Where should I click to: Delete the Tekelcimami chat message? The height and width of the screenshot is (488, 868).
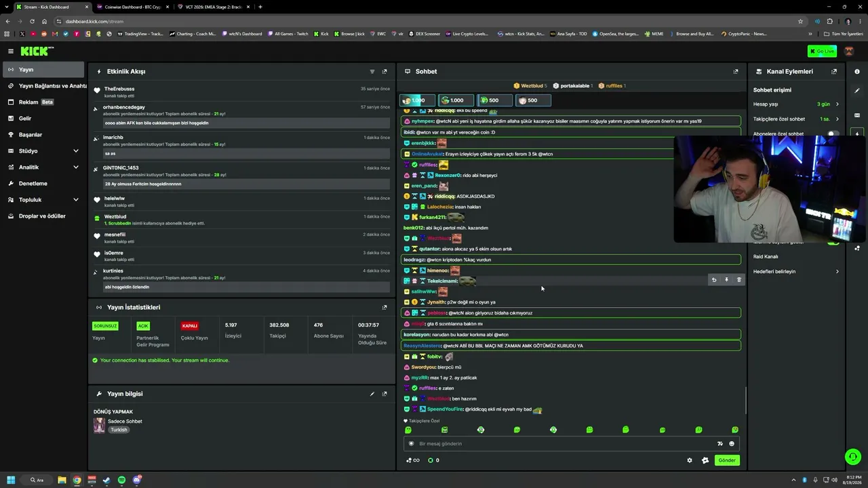[739, 280]
